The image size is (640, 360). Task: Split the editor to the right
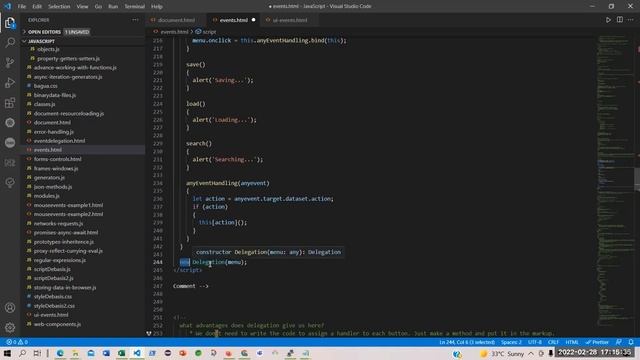coord(620,20)
